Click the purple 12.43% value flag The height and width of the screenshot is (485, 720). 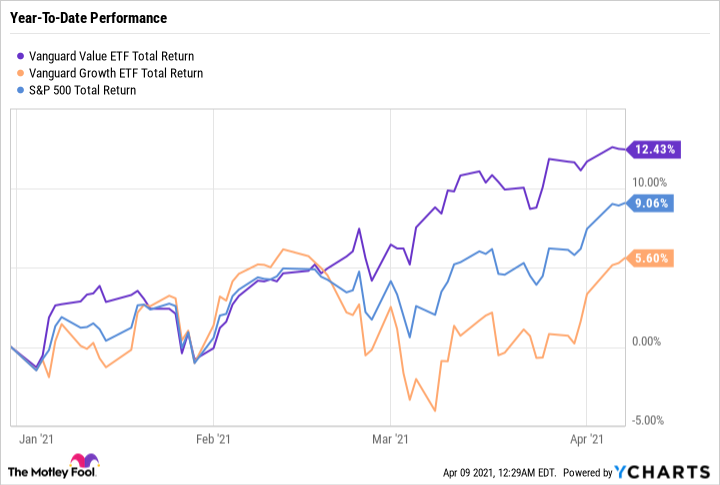coord(654,149)
